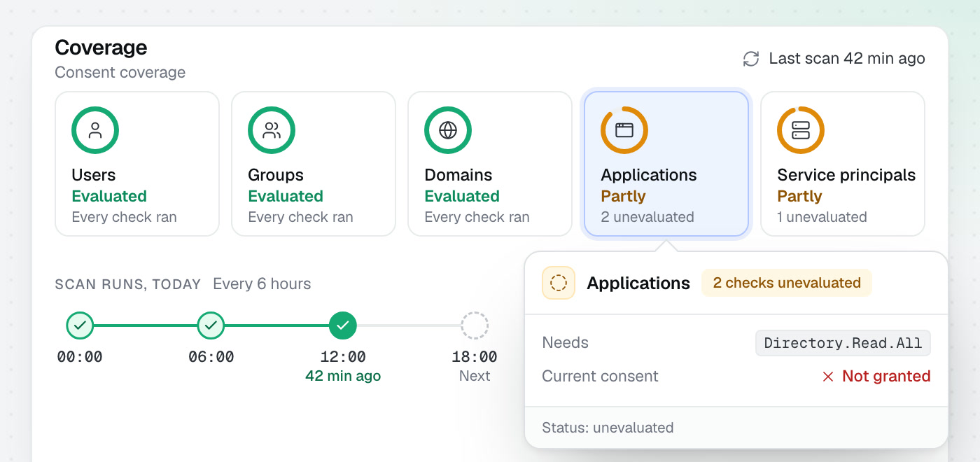Click the Domains globe ring icon
Image resolution: width=980 pixels, height=462 pixels.
point(448,130)
